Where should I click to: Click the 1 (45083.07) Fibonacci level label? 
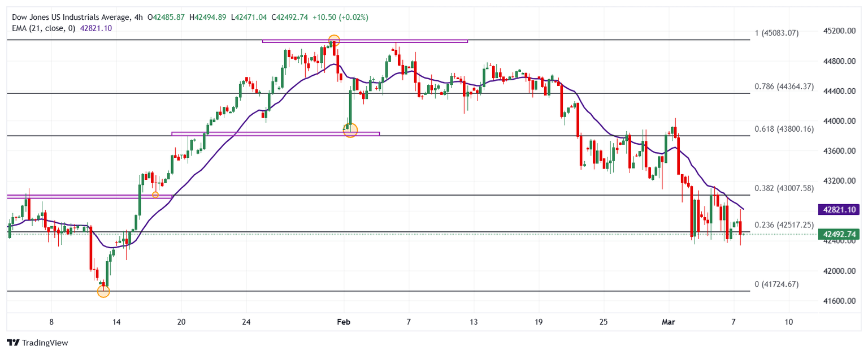click(777, 33)
